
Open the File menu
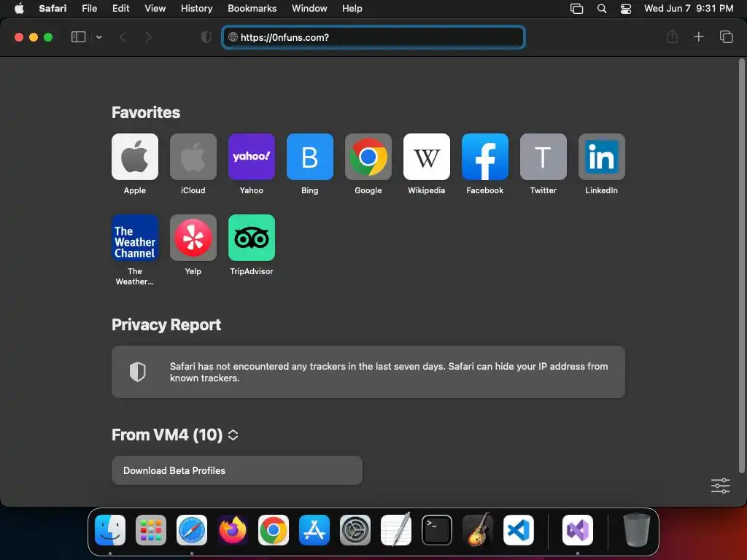click(90, 8)
